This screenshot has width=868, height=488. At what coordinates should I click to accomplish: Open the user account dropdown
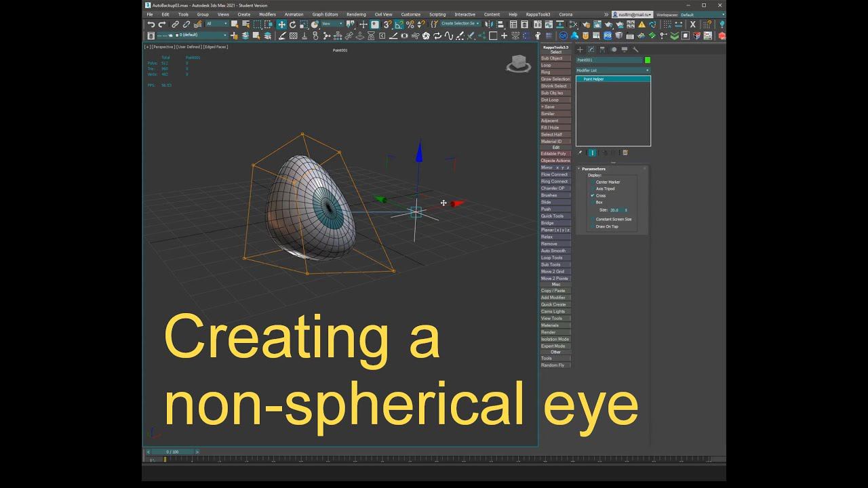(x=632, y=14)
